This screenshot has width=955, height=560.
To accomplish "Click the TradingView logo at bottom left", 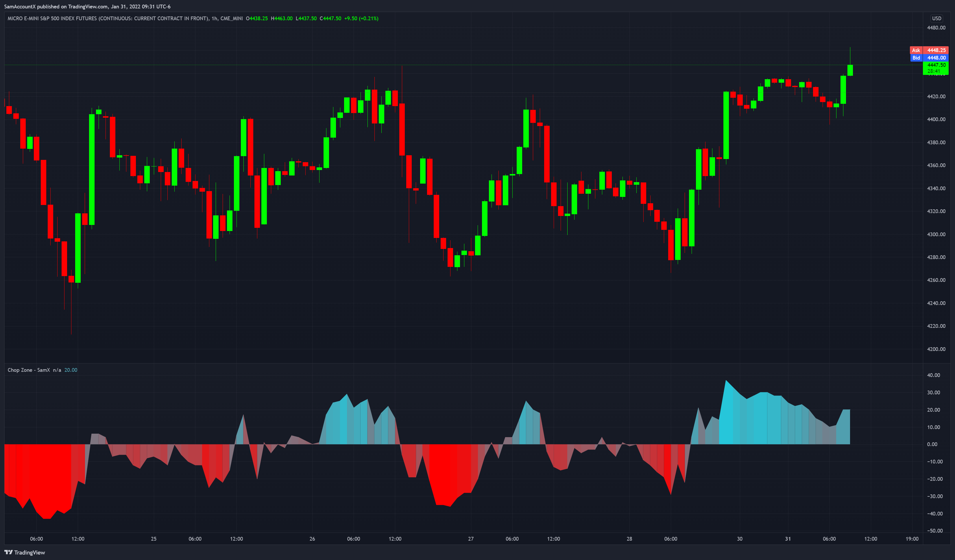I will click(25, 552).
